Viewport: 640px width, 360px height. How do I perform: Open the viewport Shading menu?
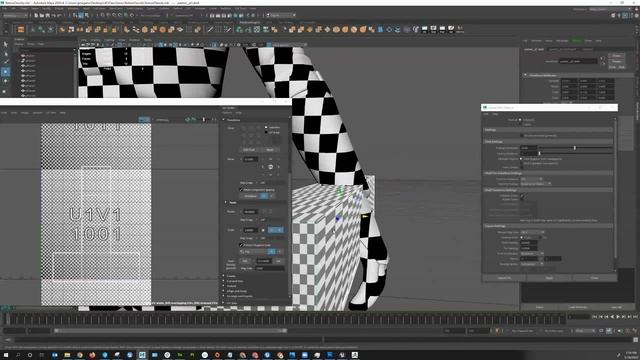click(x=96, y=40)
